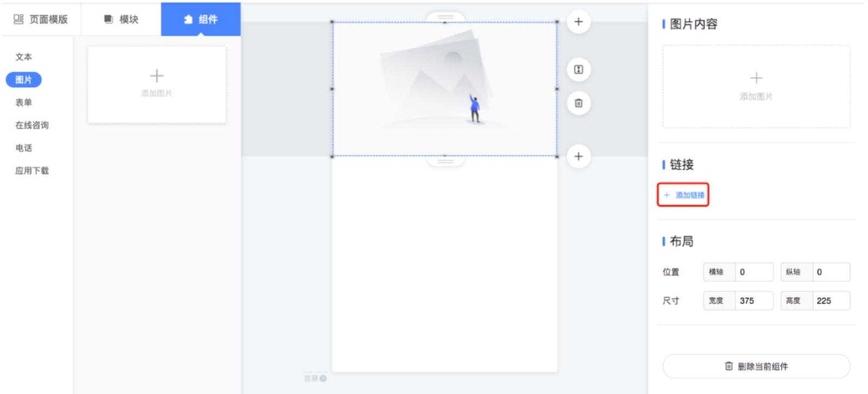Delete block using trash icon beside canvas
The width and height of the screenshot is (868, 394).
[579, 103]
